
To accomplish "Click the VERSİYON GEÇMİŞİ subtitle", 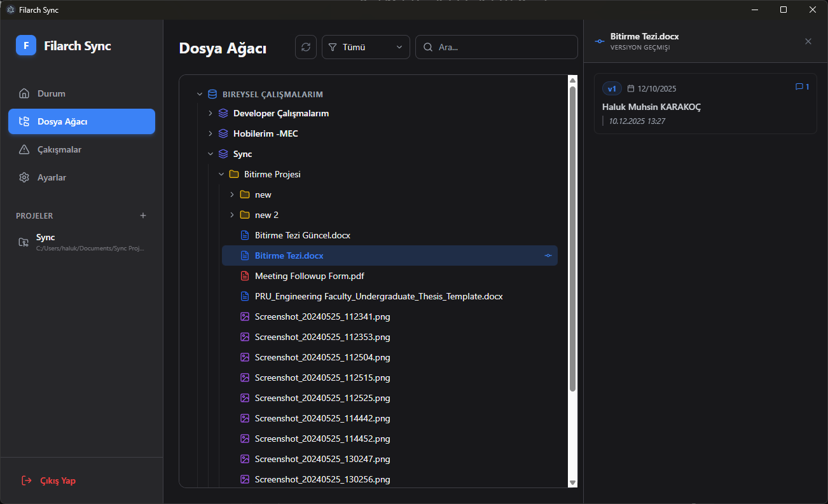I will [x=640, y=48].
